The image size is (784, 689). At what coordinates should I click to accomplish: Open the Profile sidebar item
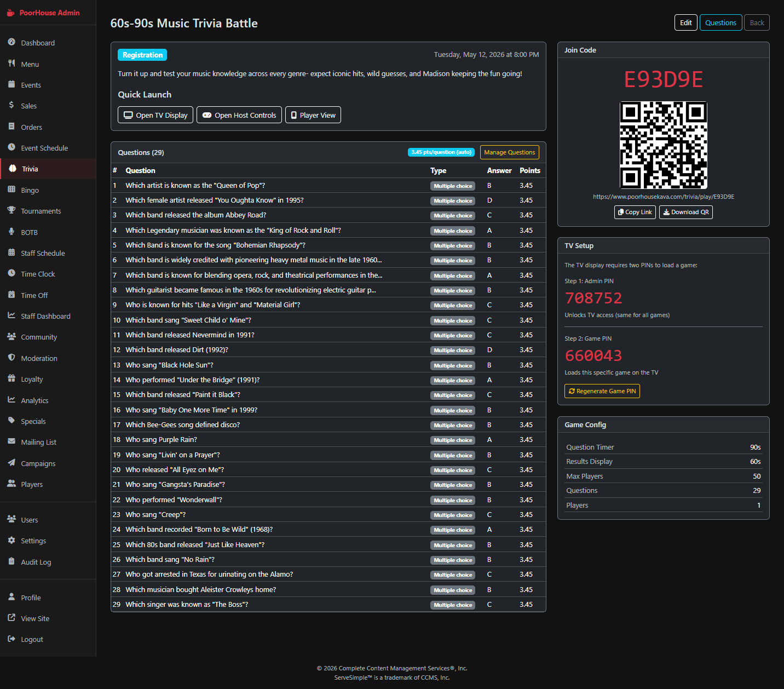(48, 598)
